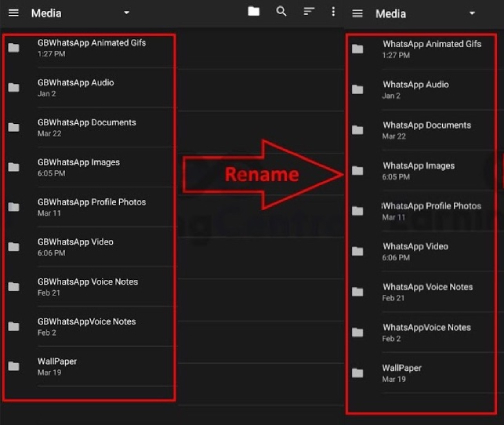Expand the right Media dropdown arrow
This screenshot has height=425, width=504.
click(x=472, y=14)
